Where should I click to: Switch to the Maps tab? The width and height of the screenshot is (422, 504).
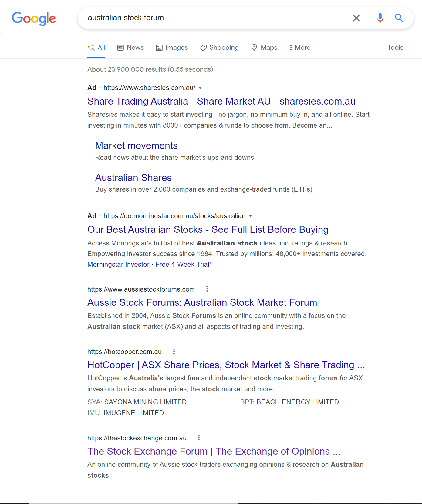point(264,48)
